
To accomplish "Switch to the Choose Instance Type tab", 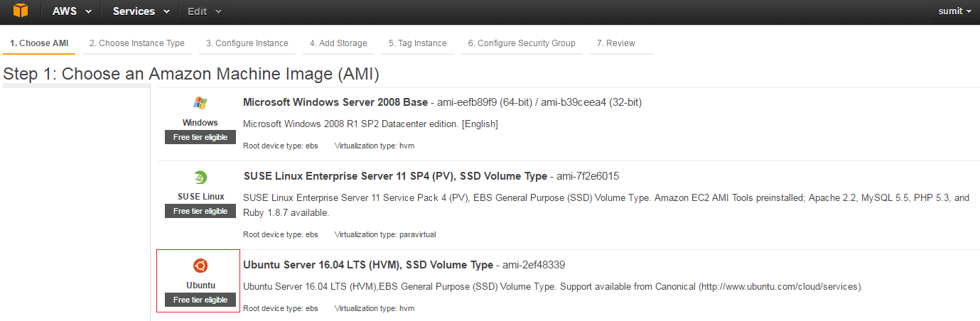I will tap(137, 43).
